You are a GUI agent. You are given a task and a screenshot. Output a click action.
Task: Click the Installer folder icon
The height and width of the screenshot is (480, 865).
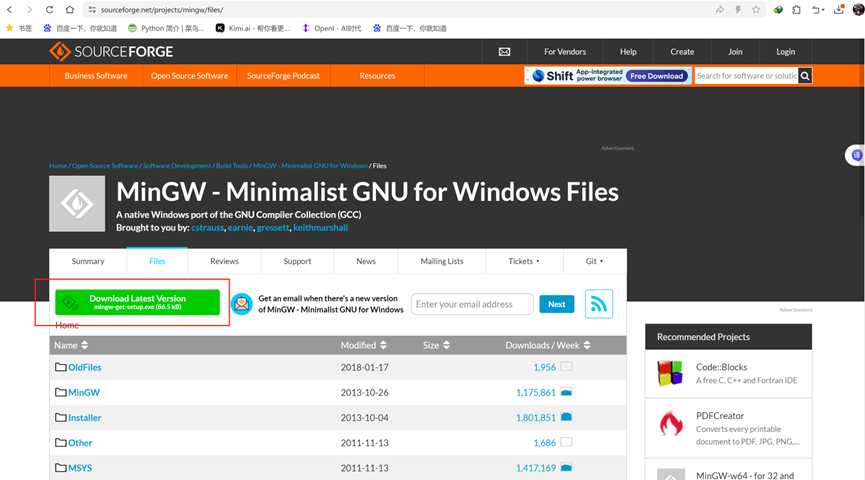click(x=61, y=418)
